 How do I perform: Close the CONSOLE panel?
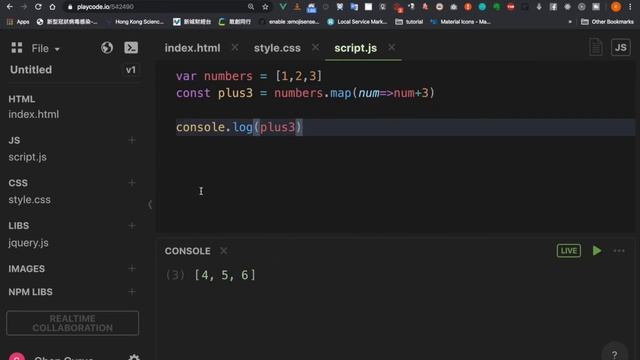pyautogui.click(x=224, y=251)
